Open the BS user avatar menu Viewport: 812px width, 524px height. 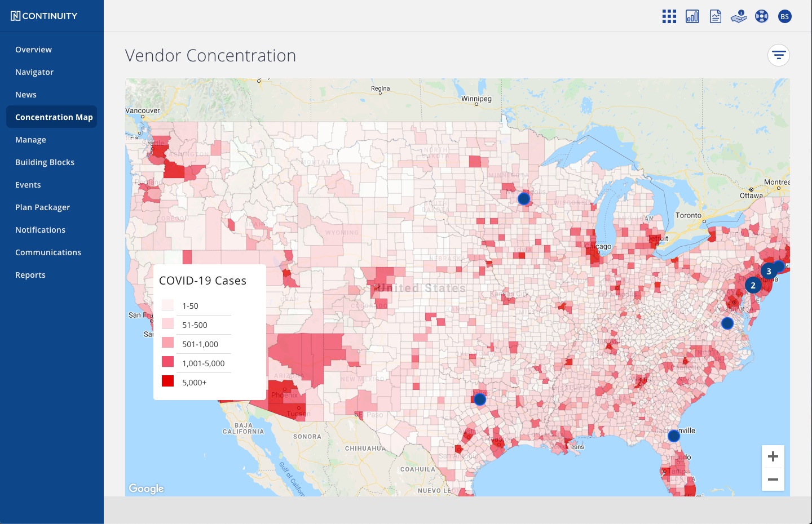coord(785,16)
